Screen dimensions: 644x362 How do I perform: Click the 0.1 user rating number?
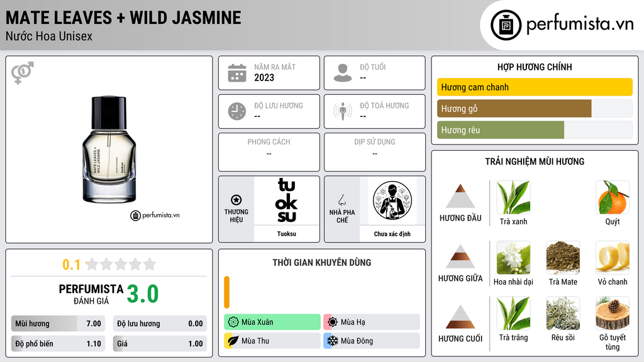point(72,265)
